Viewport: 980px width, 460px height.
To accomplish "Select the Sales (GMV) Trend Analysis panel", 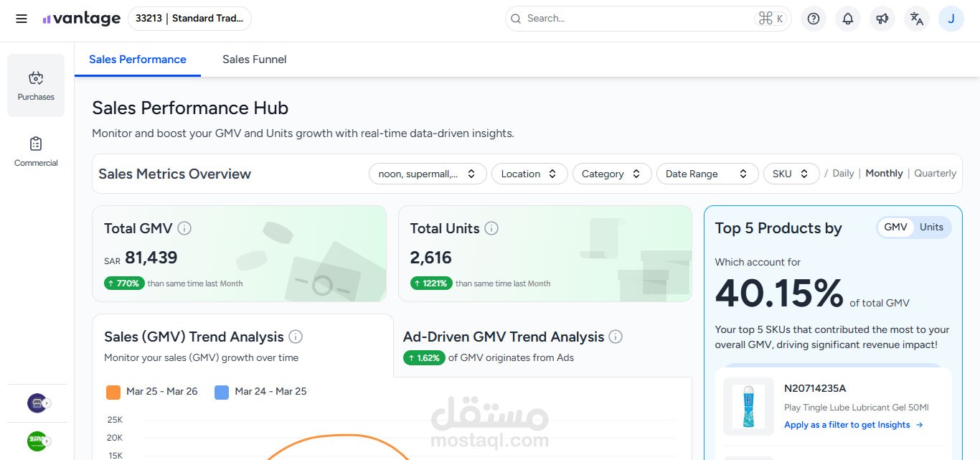I will click(x=242, y=346).
